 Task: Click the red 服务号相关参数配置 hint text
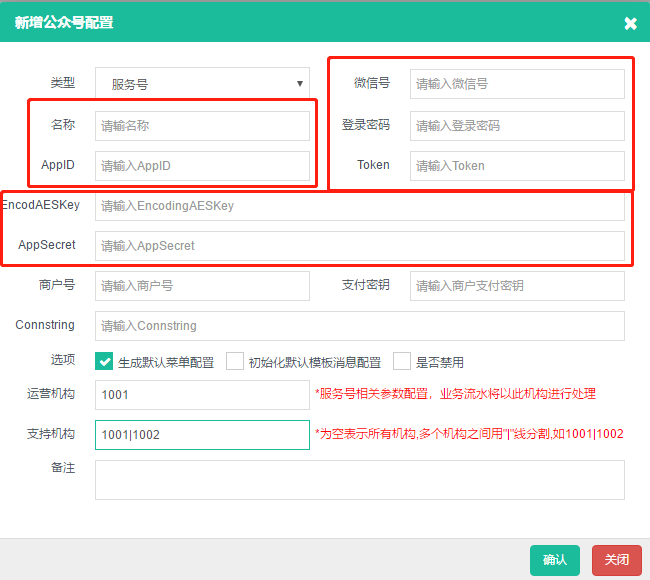click(x=456, y=394)
